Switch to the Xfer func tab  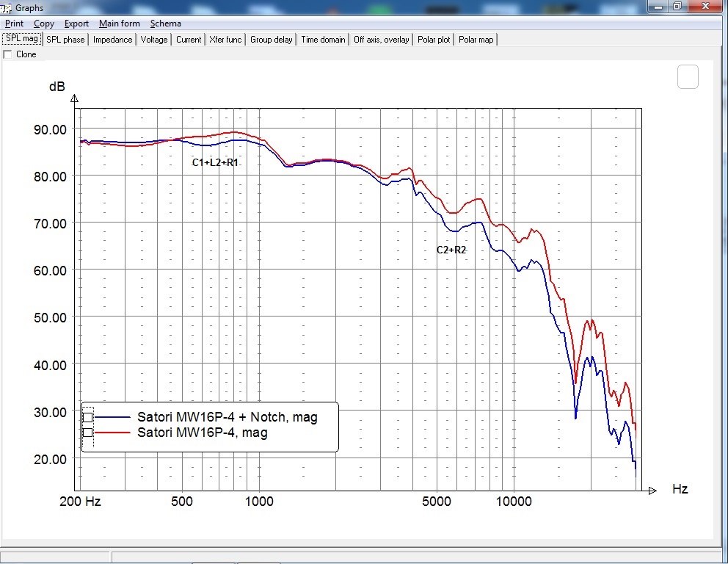click(x=225, y=40)
